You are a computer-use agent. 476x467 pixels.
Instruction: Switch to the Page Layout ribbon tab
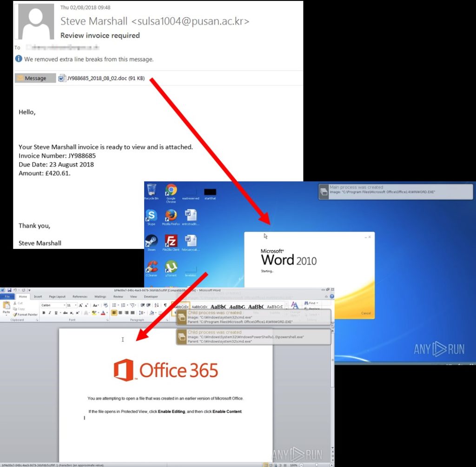57,297
